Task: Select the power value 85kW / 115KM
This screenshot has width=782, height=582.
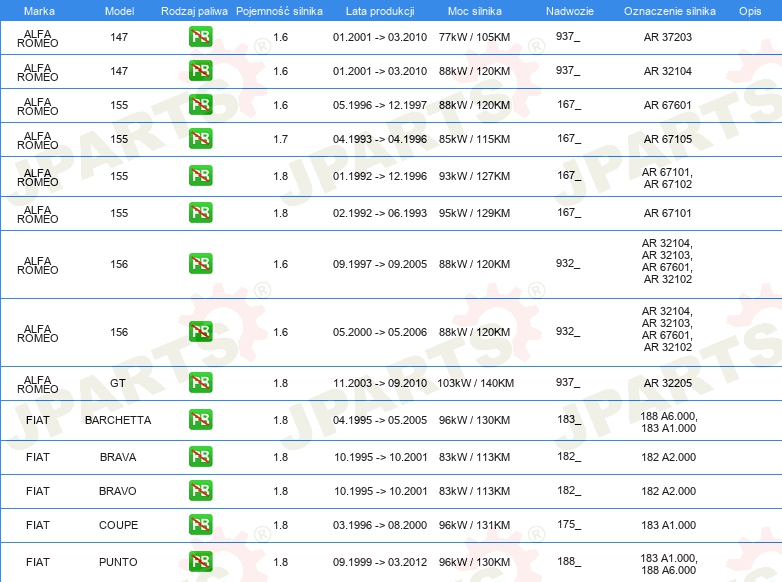Action: tap(474, 139)
